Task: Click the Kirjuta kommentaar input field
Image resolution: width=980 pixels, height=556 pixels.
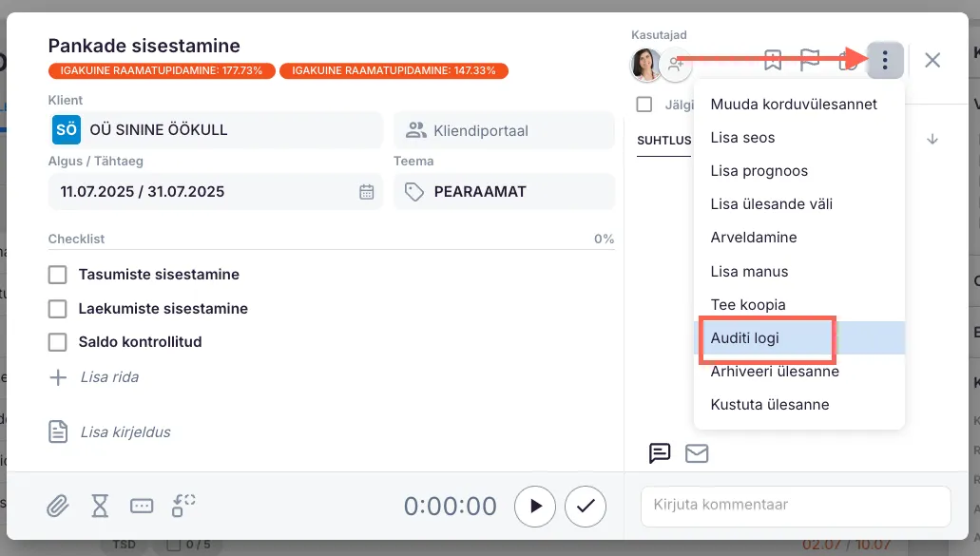Action: (x=796, y=505)
